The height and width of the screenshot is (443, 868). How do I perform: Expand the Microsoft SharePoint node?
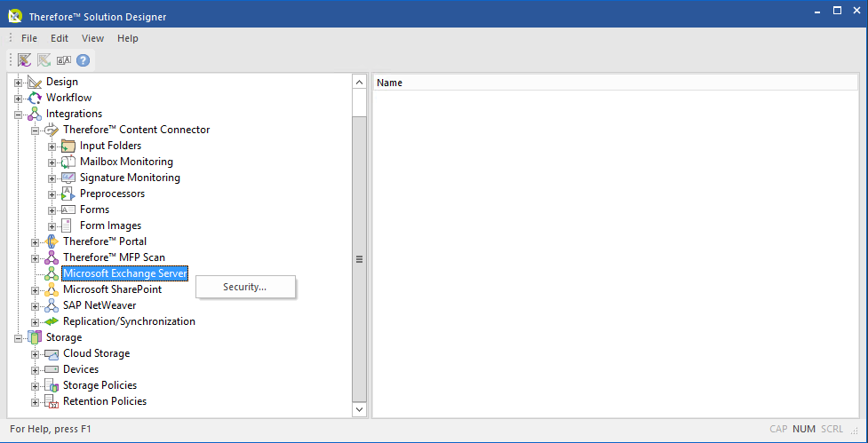pos(35,290)
